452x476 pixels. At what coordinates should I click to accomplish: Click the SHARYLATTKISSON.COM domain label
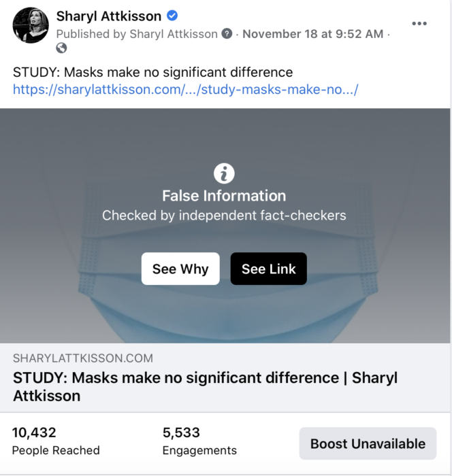point(82,358)
